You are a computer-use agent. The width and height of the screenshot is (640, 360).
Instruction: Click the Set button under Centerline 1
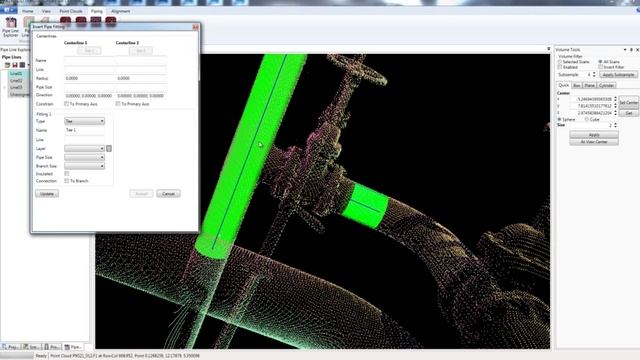(x=89, y=51)
